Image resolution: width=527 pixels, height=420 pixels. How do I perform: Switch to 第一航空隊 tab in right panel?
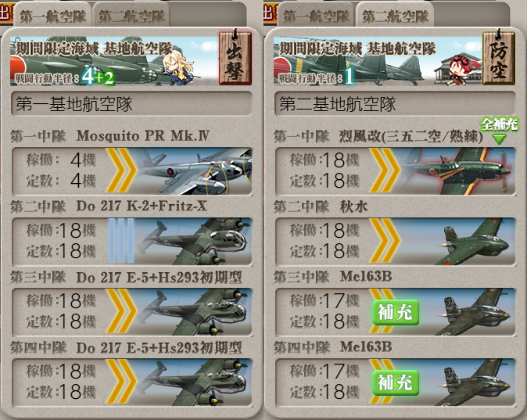pos(316,16)
